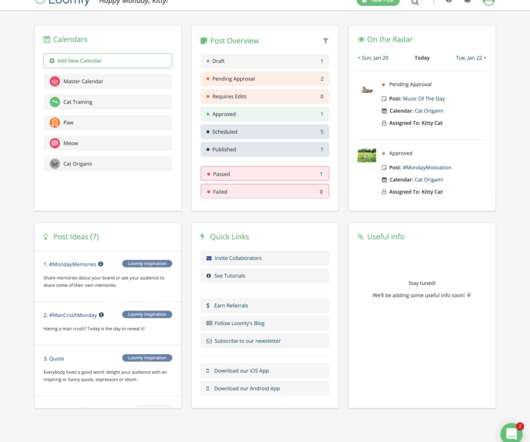Open the Cat Training calendar
530x442 pixels.
coord(107,102)
